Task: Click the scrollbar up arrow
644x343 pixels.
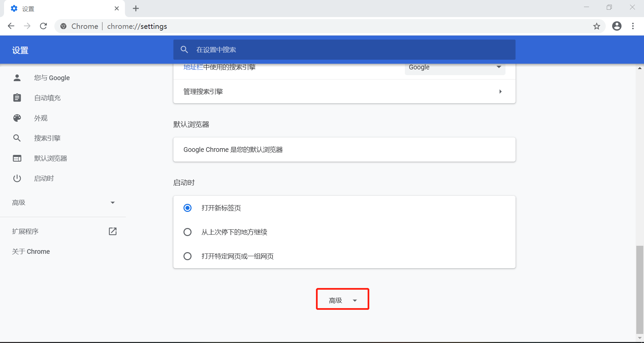Action: click(640, 68)
